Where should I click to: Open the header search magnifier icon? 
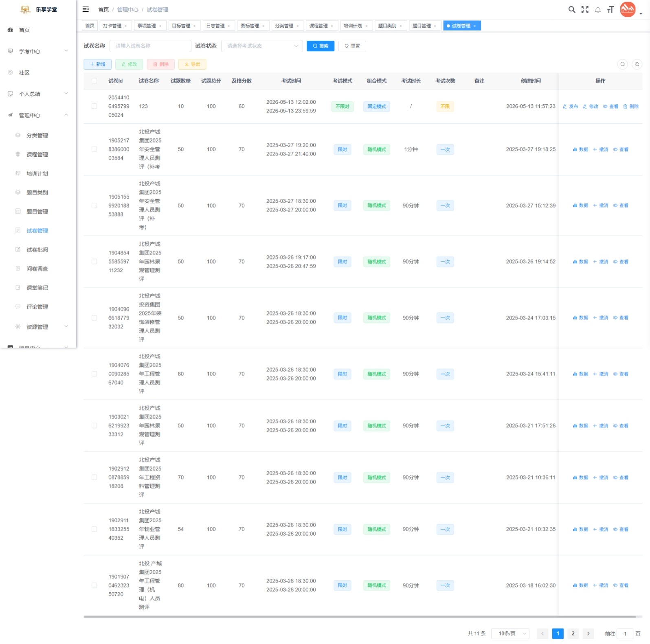point(572,9)
